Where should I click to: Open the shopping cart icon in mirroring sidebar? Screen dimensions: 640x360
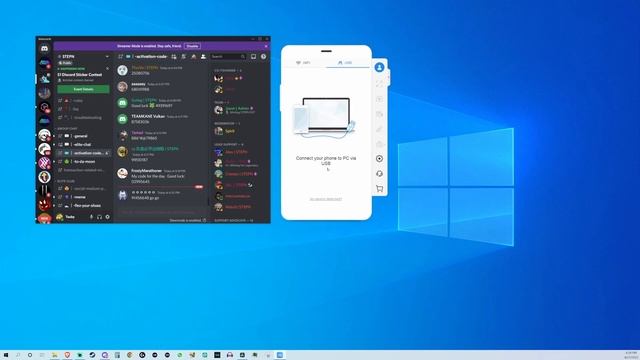(379, 189)
